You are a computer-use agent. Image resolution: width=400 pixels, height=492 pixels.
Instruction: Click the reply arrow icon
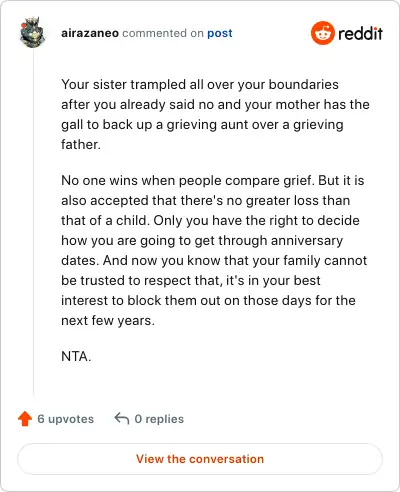122,418
